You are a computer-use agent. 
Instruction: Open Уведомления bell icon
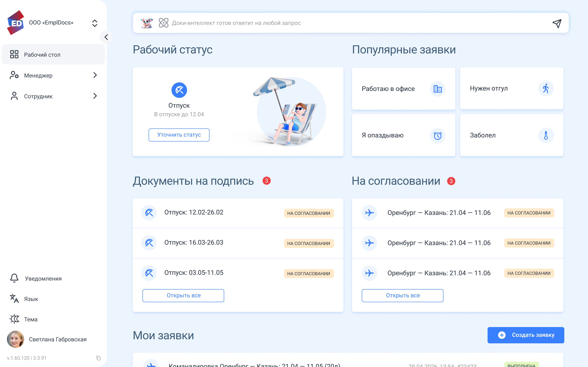click(14, 278)
